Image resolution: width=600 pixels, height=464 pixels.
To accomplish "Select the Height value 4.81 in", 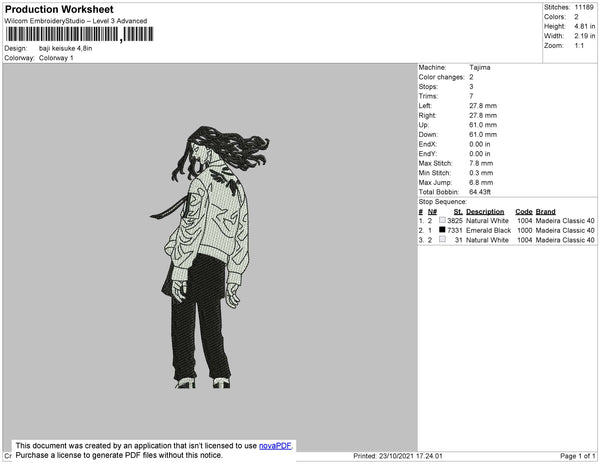I will tap(584, 26).
